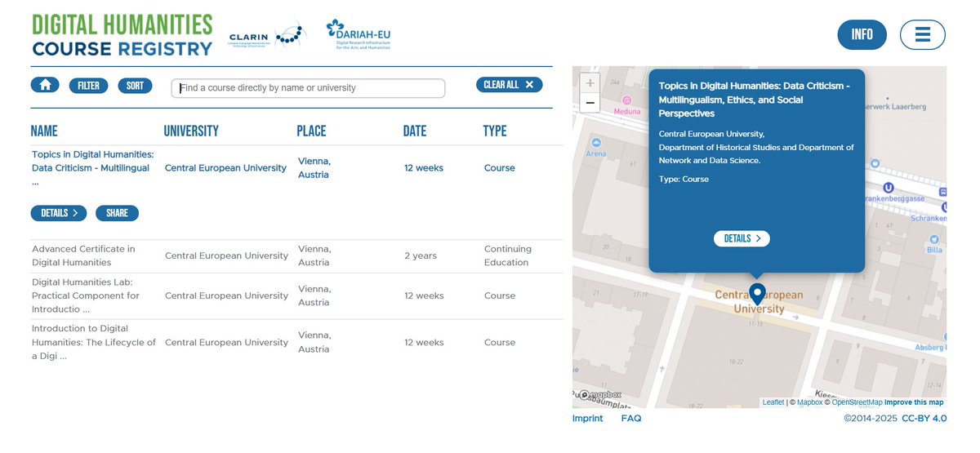Sort by the TYPE column header
Screen dimensions: 980x453
pyautogui.click(x=495, y=131)
